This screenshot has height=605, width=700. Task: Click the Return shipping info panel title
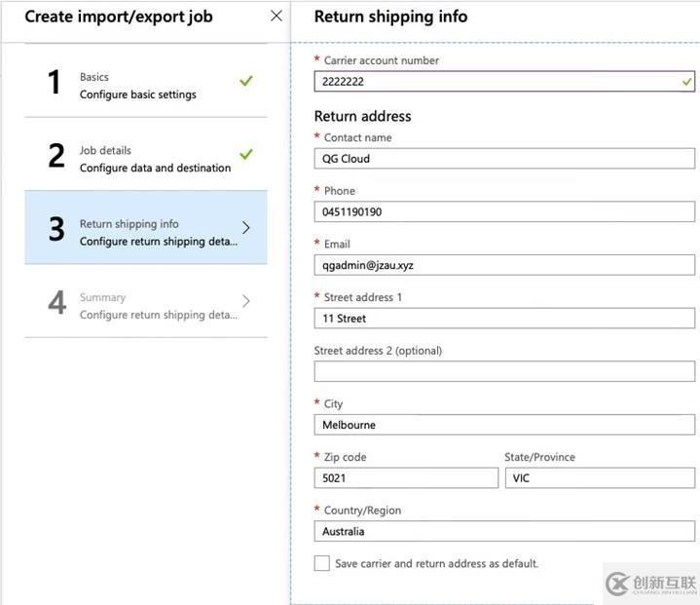391,17
